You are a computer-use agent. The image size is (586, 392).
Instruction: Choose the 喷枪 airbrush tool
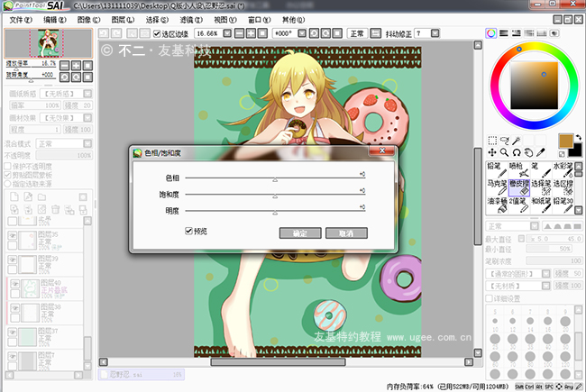point(518,169)
